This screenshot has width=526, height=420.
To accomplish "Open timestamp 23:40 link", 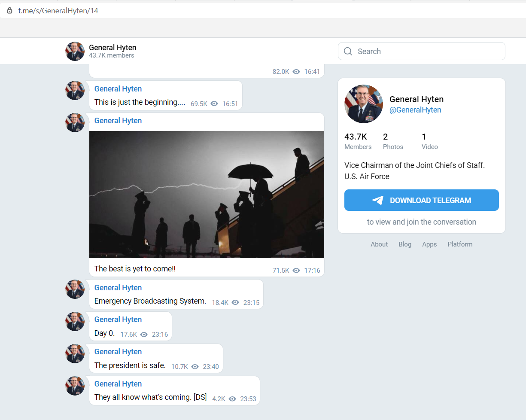I will pos(211,367).
